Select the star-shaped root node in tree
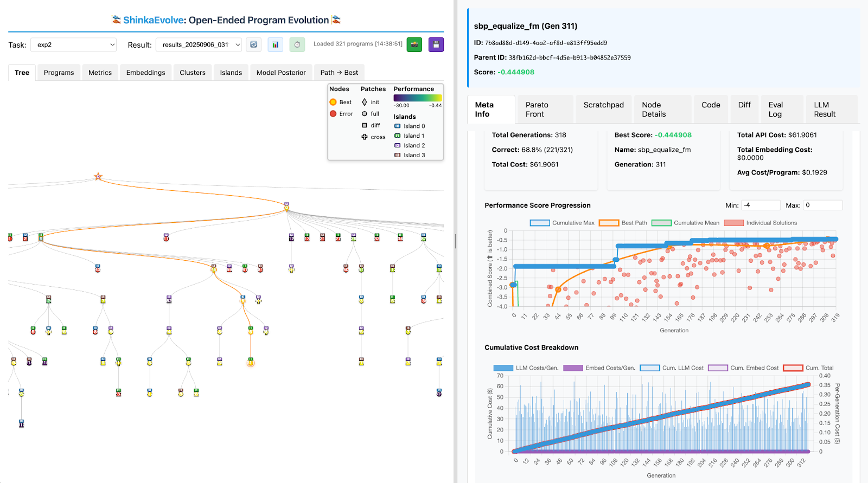Screen dimensions: 868x483 tap(98, 177)
